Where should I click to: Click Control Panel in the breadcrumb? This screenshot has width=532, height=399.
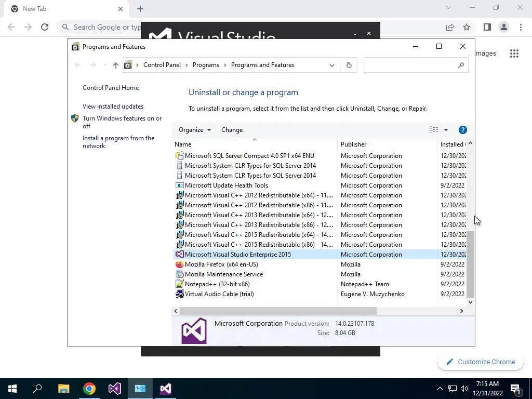[162, 65]
